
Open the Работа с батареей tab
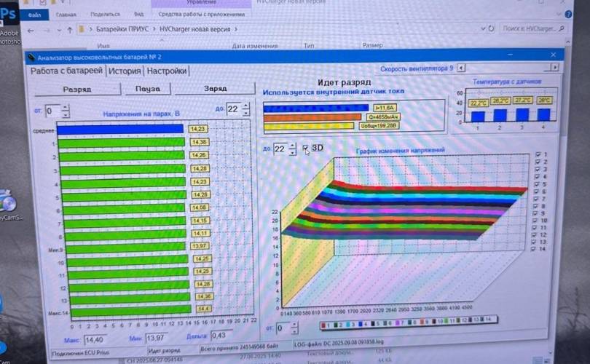[x=66, y=71]
